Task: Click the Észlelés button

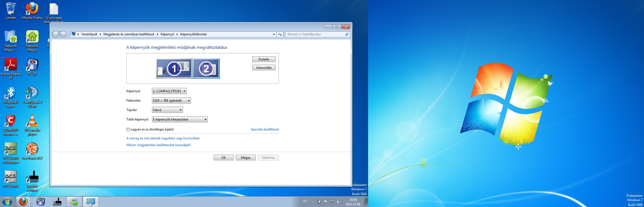Action: tap(264, 59)
